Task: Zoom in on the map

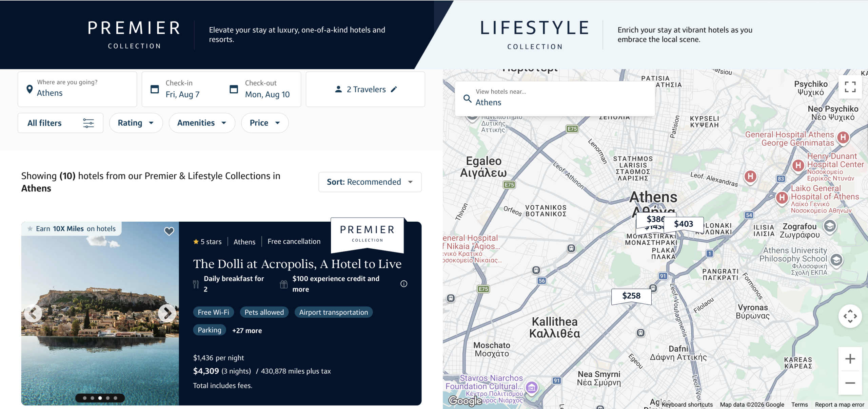Action: 850,359
